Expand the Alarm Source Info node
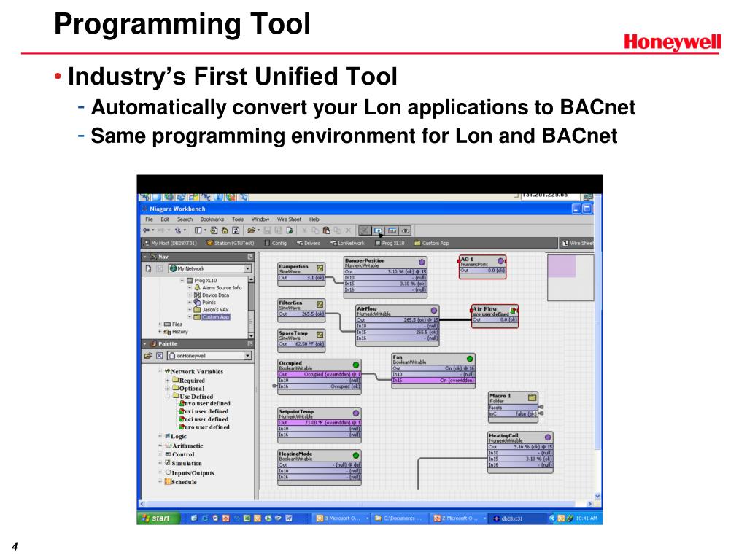This screenshot has width=747, height=560. point(190,287)
